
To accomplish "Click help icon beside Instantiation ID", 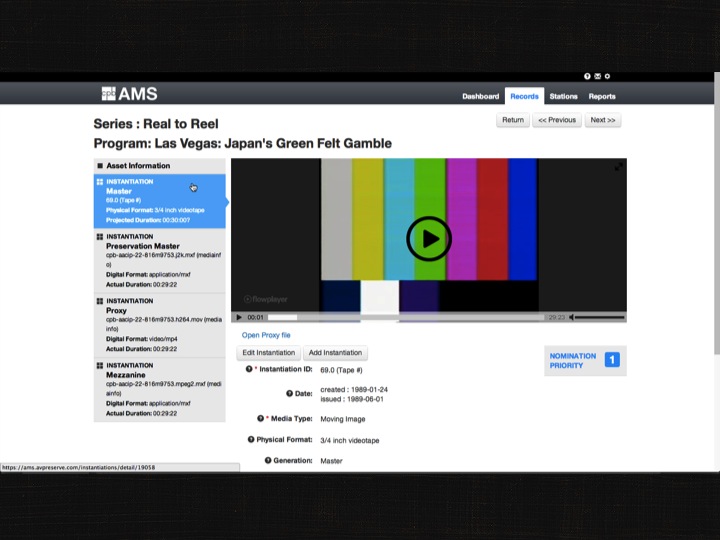I will click(250, 369).
